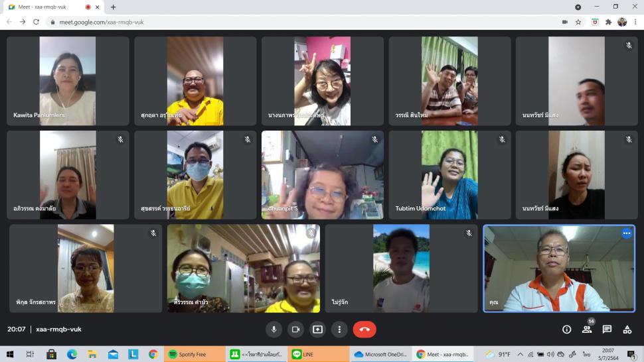The width and height of the screenshot is (644, 362).
Task: Click the blue options dots on your own tile
Action: point(626,233)
